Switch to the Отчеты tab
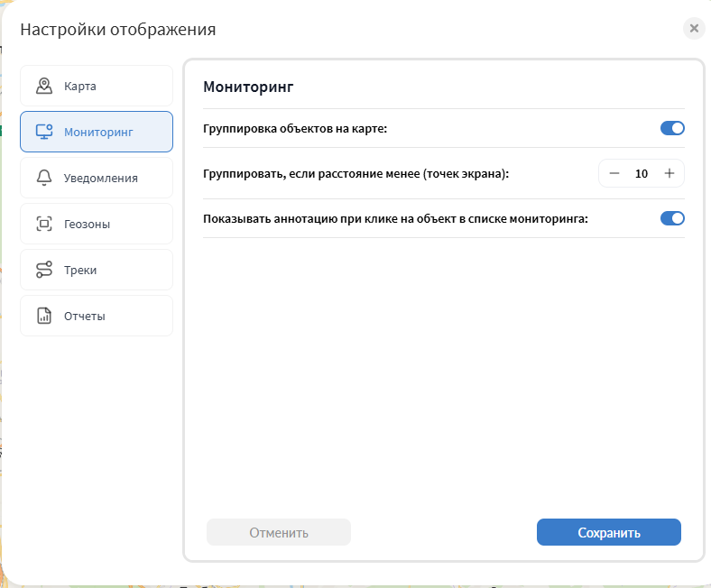Viewport: 711px width, 588px height. [97, 316]
